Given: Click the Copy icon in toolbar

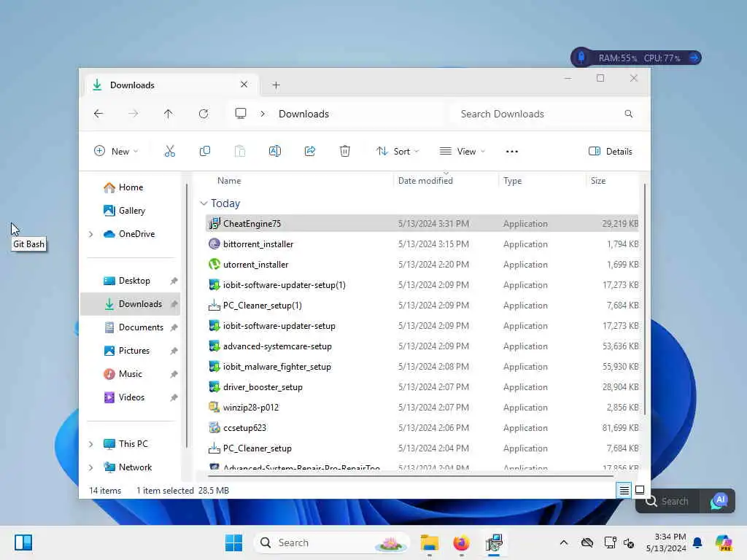Looking at the screenshot, I should 205,152.
